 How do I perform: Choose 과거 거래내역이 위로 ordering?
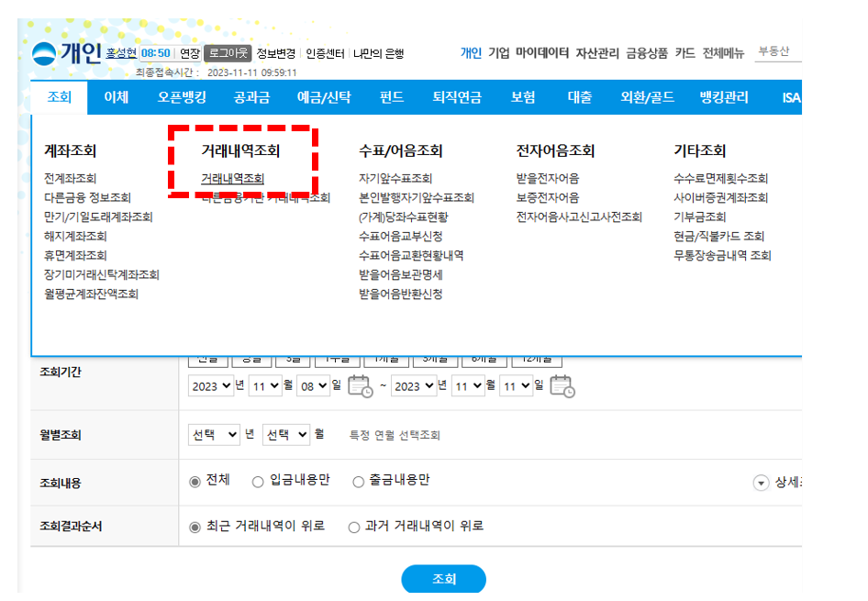pos(352,526)
